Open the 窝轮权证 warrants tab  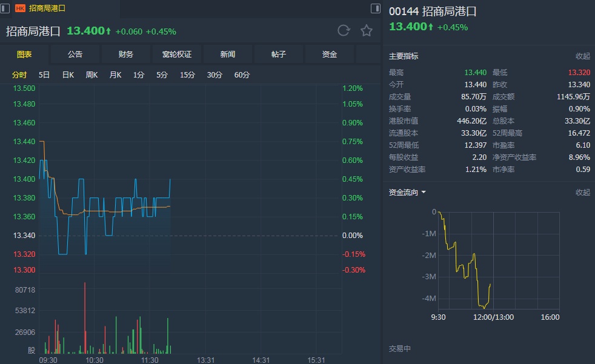point(177,55)
